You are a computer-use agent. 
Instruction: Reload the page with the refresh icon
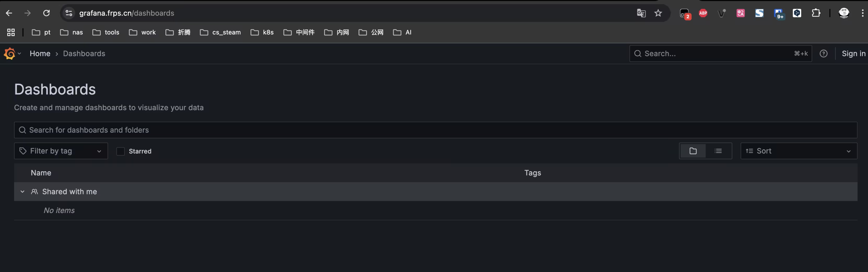point(46,13)
